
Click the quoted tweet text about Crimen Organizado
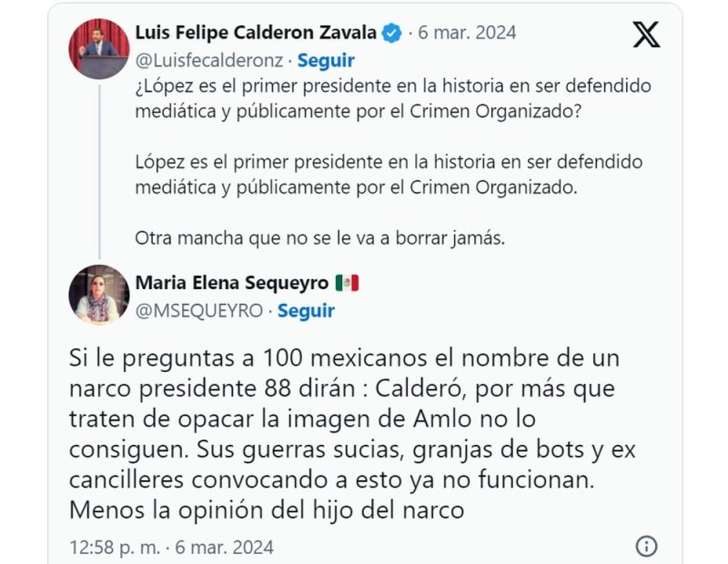[393, 162]
